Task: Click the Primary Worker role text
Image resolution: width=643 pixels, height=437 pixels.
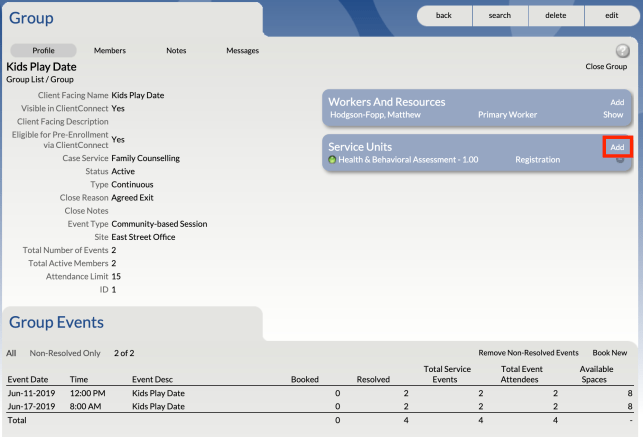Action: click(x=507, y=115)
